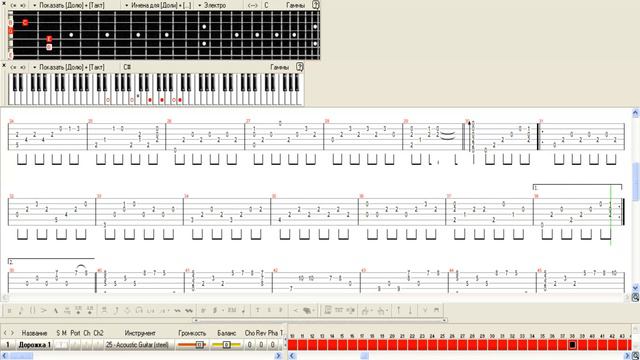Click score zoom magnifier icon
The image size is (640, 360).
(635, 298)
